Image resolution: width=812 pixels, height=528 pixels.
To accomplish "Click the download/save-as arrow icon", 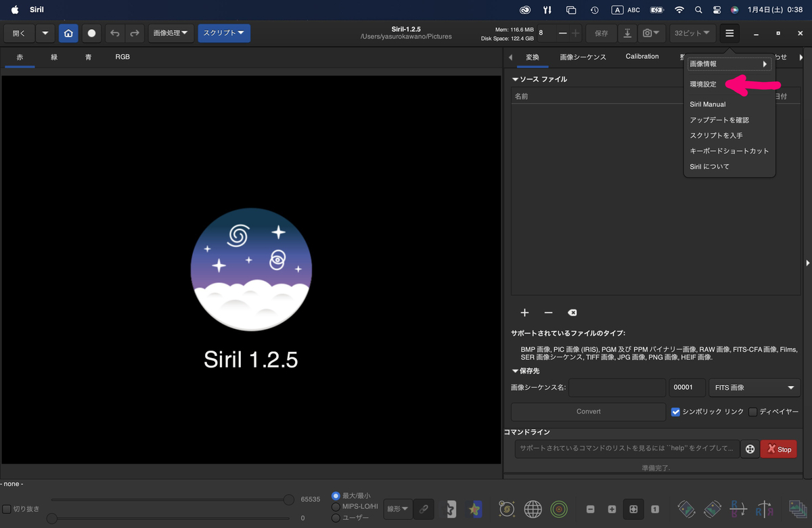I will [627, 33].
